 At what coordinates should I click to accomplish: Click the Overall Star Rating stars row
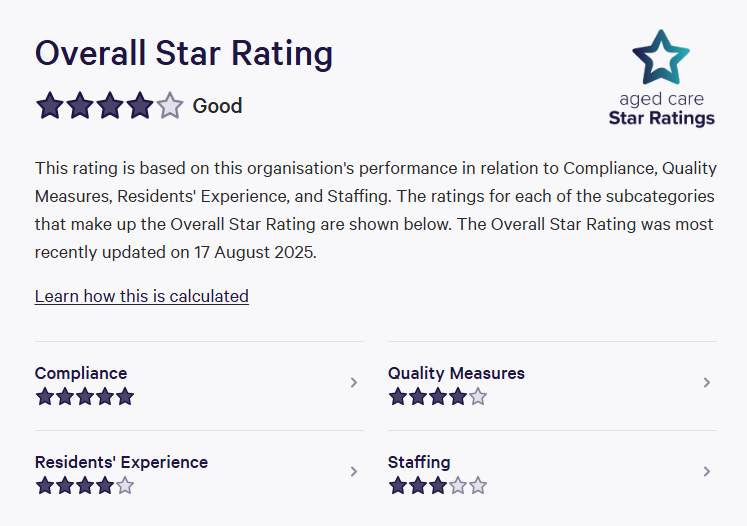click(110, 106)
